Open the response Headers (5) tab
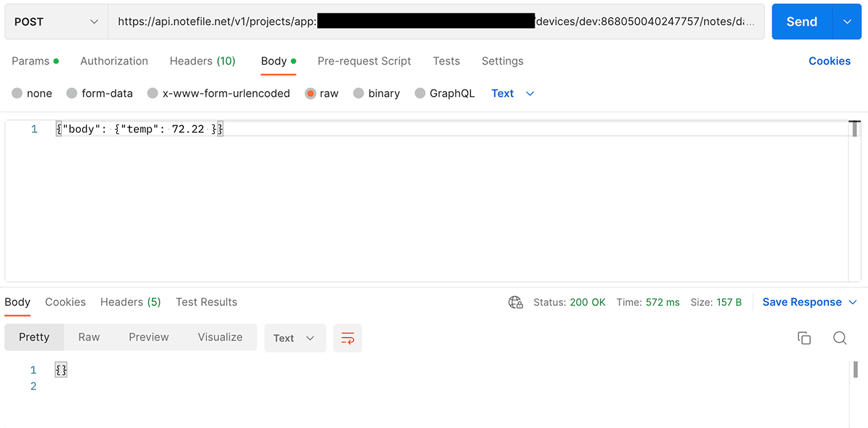Image resolution: width=868 pixels, height=428 pixels. (131, 302)
